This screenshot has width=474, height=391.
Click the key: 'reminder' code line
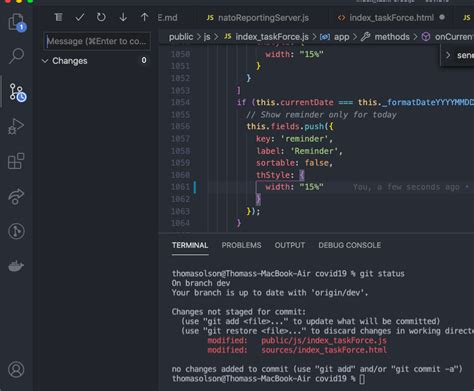(x=294, y=139)
